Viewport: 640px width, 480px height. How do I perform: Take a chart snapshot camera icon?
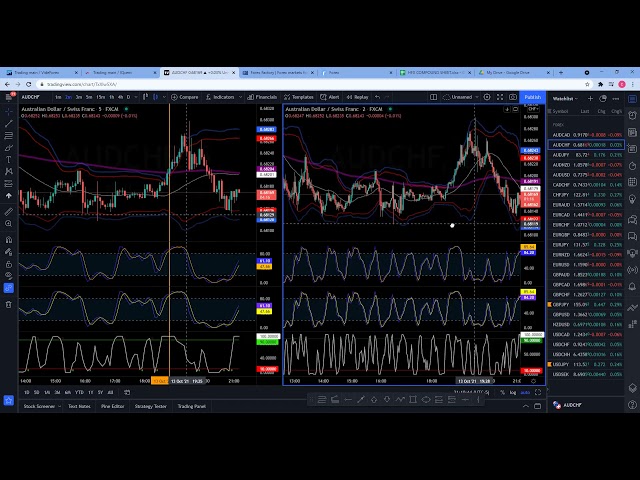click(x=513, y=97)
